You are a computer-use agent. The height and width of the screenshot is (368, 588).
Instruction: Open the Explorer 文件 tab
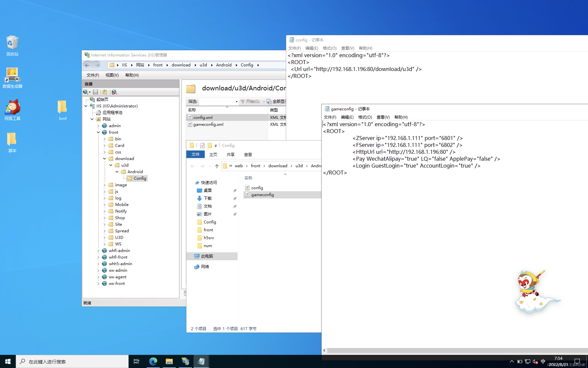tap(195, 154)
